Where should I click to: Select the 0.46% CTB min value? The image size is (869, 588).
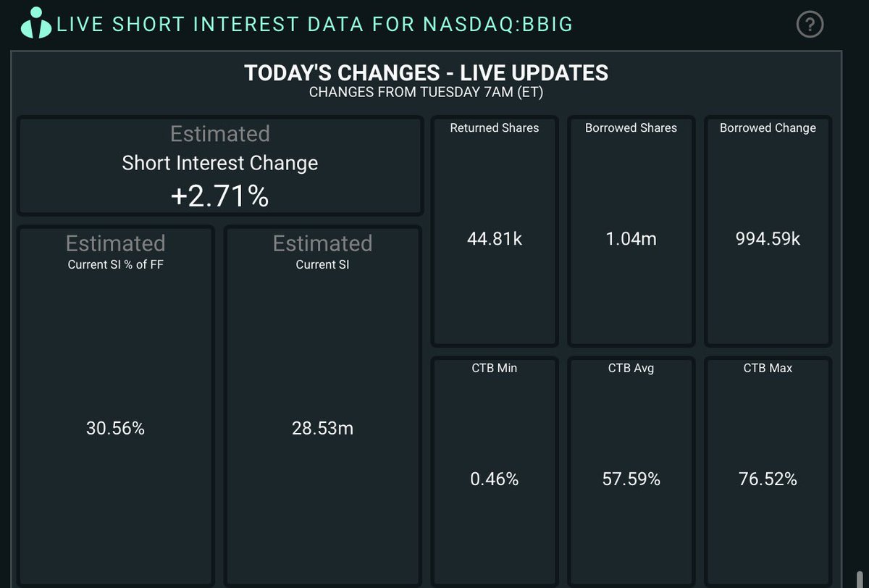pyautogui.click(x=495, y=479)
